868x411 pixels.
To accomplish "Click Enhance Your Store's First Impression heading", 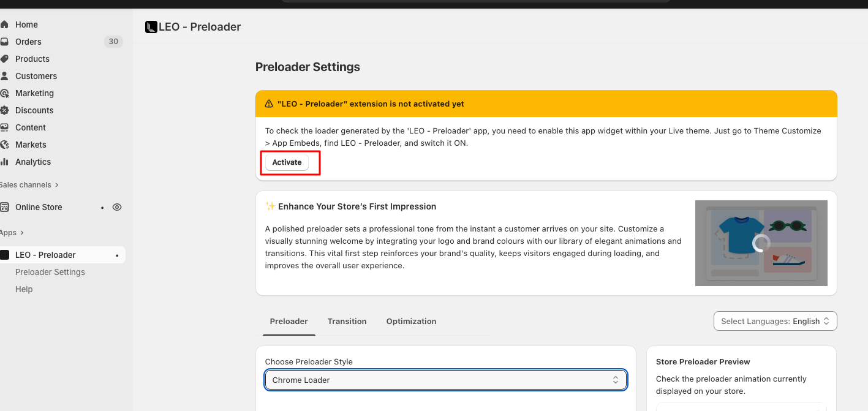I will tap(357, 206).
